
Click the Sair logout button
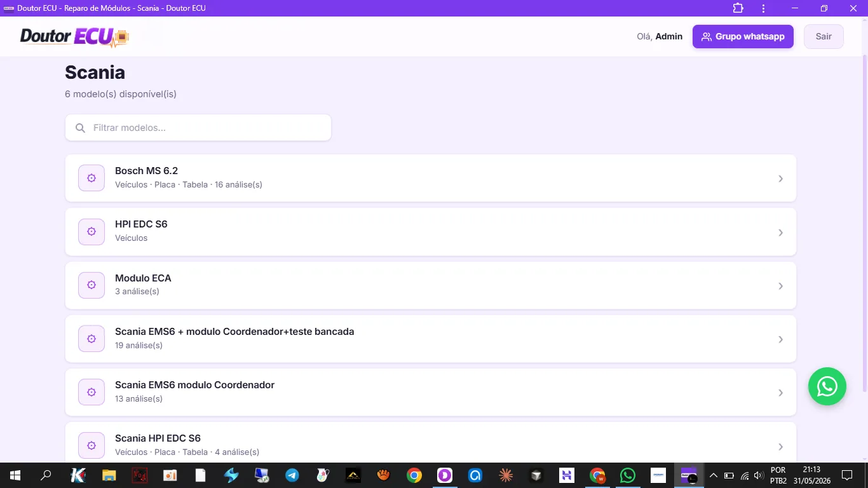pos(824,36)
